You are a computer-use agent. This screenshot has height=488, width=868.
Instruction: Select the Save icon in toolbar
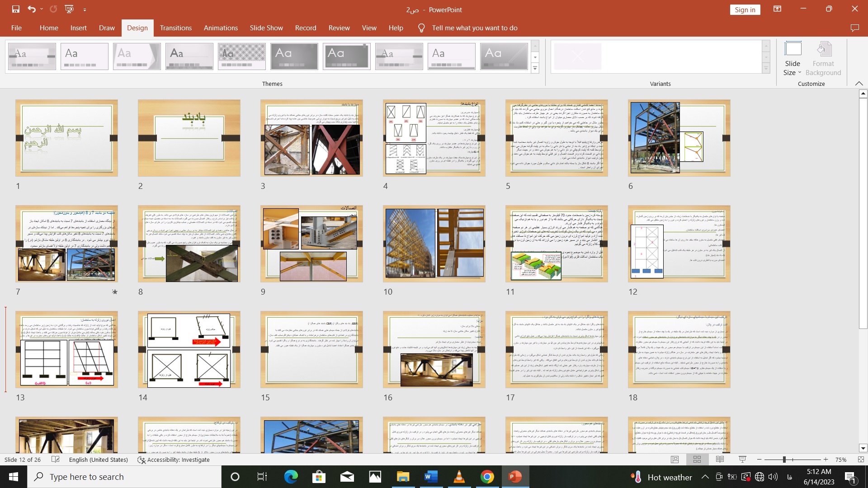point(15,9)
